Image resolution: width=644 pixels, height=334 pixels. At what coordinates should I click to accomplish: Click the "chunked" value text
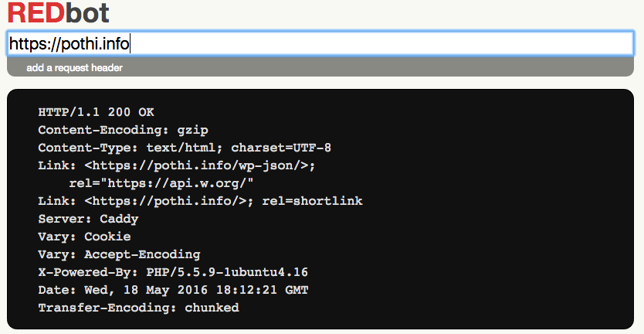pyautogui.click(x=212, y=307)
